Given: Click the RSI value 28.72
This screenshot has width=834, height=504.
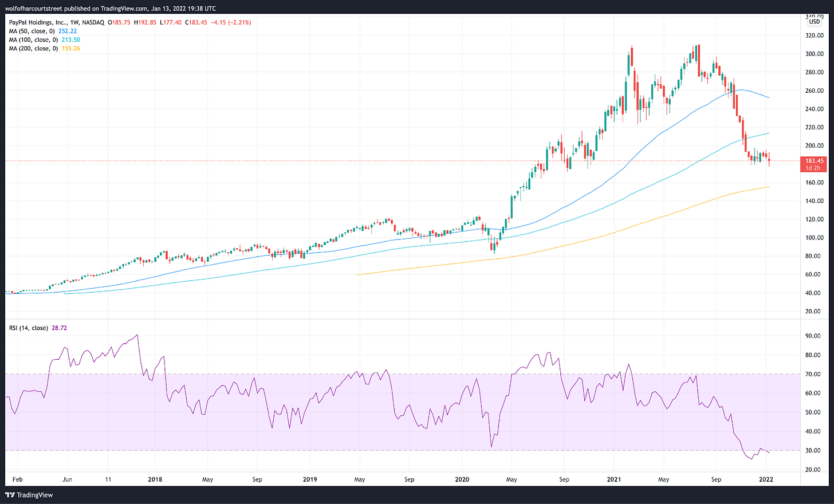Looking at the screenshot, I should pyautogui.click(x=59, y=328).
